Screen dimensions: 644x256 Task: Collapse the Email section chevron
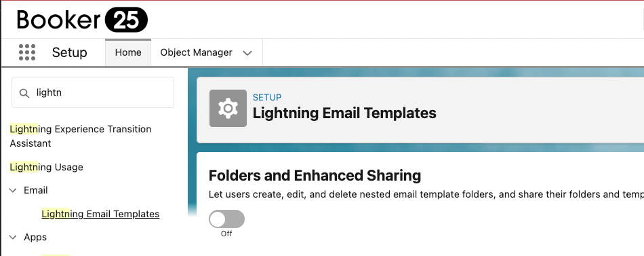click(x=13, y=191)
